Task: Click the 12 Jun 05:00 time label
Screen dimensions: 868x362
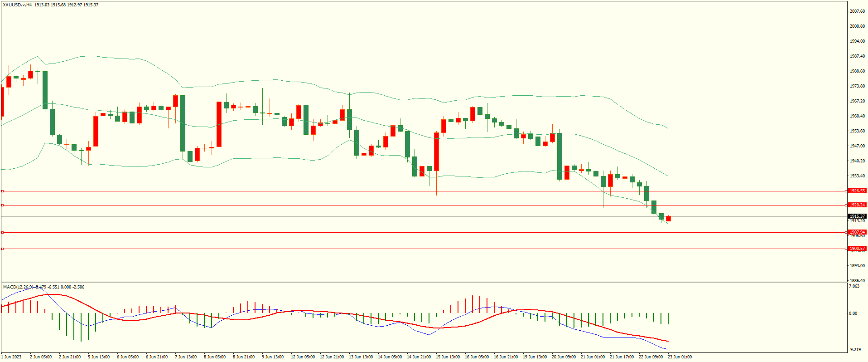Action: click(303, 357)
